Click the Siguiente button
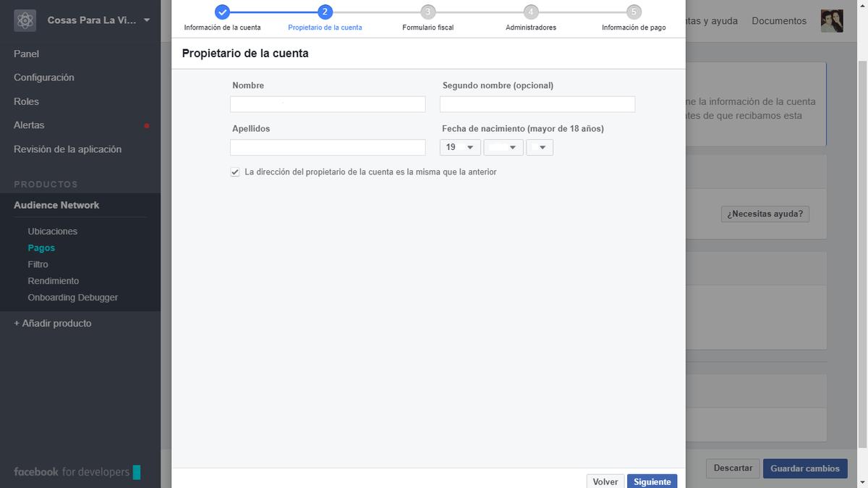The height and width of the screenshot is (488, 868). point(652,481)
